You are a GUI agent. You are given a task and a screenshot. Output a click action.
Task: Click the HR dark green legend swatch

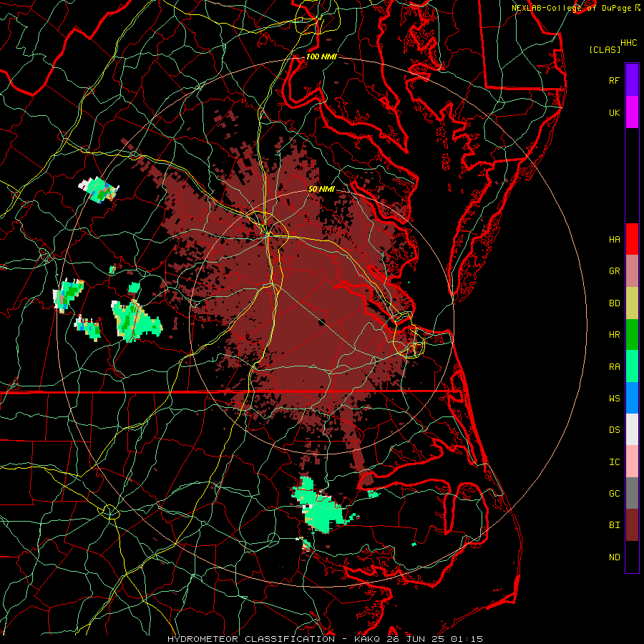point(632,334)
